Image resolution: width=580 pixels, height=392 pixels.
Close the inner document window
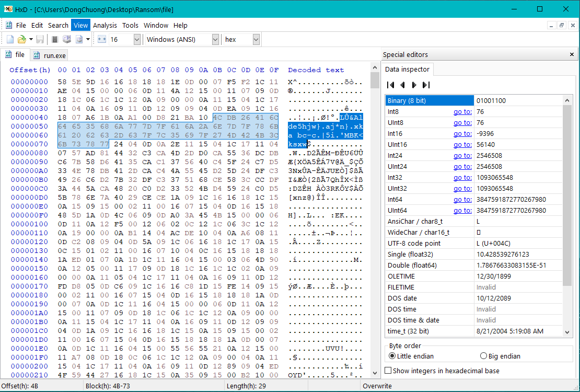pyautogui.click(x=573, y=26)
